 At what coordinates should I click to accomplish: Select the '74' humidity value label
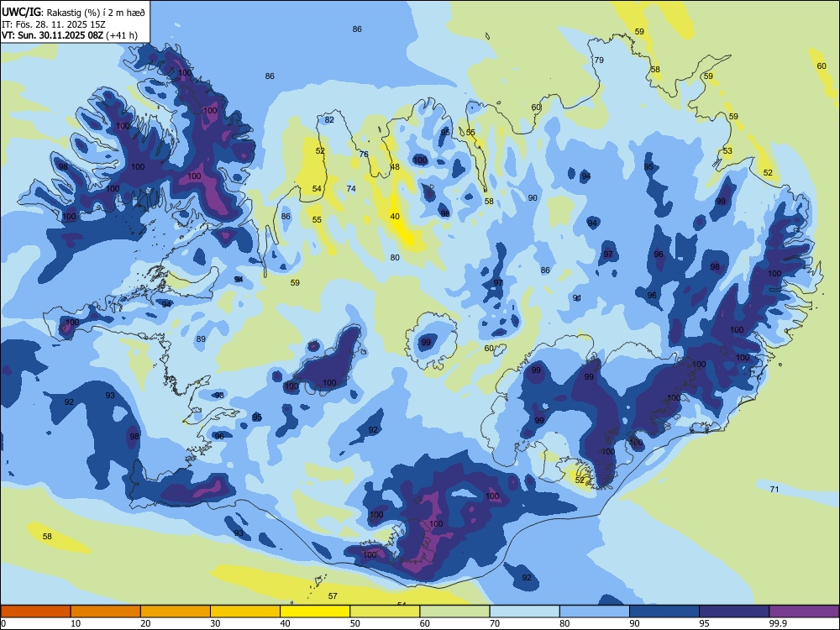(351, 188)
